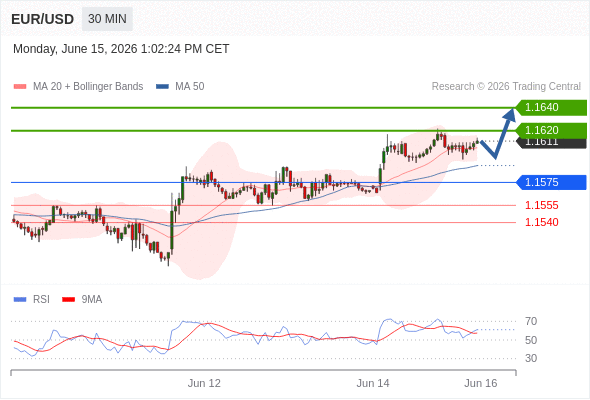Click the blue 1.1575 pivot tag
590x400 pixels.
coord(551,183)
